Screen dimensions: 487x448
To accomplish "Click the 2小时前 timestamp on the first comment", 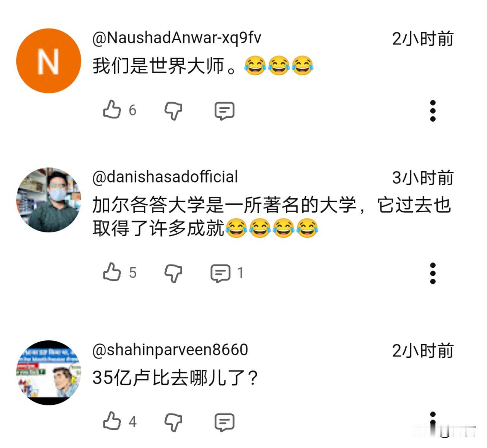I will pyautogui.click(x=423, y=39).
